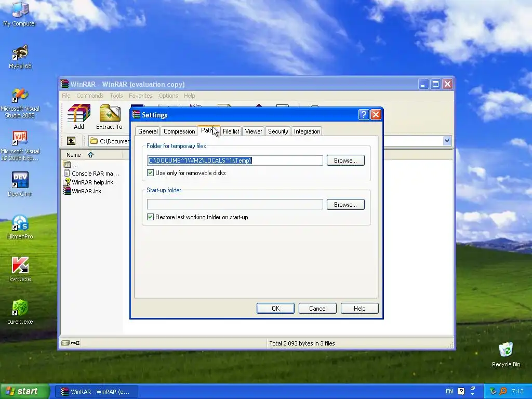This screenshot has height=399, width=532.
Task: Select the MyPal 68 desktop shortcut
Action: (20, 57)
